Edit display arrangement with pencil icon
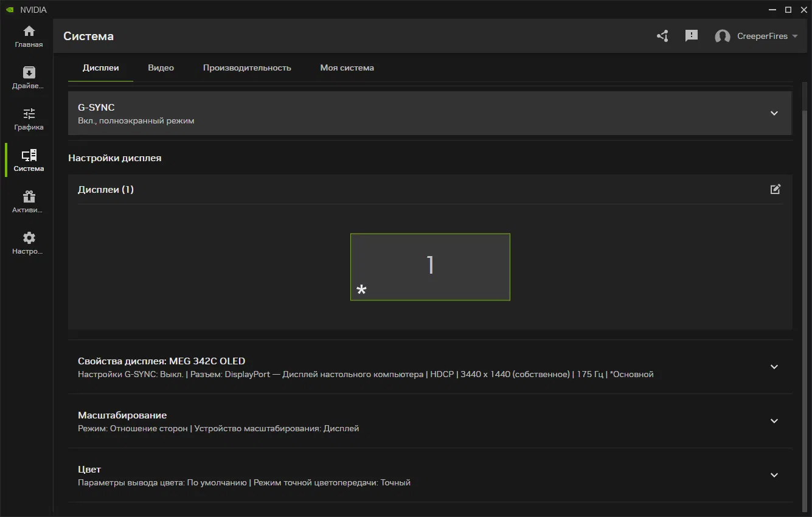Screen dimensions: 812x517 (x=775, y=189)
